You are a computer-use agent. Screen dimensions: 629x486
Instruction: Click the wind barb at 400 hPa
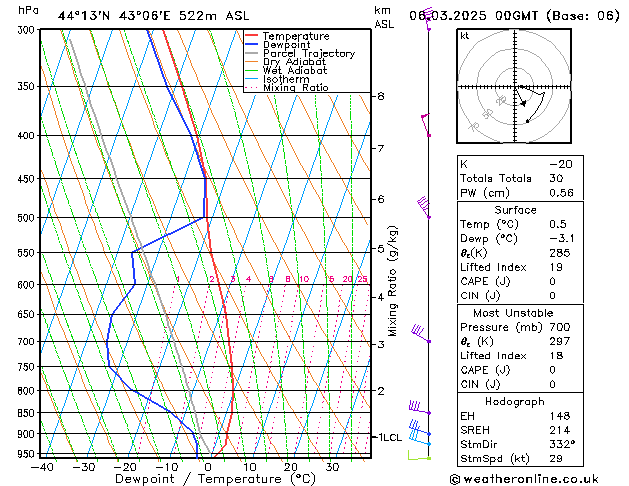[x=426, y=126]
